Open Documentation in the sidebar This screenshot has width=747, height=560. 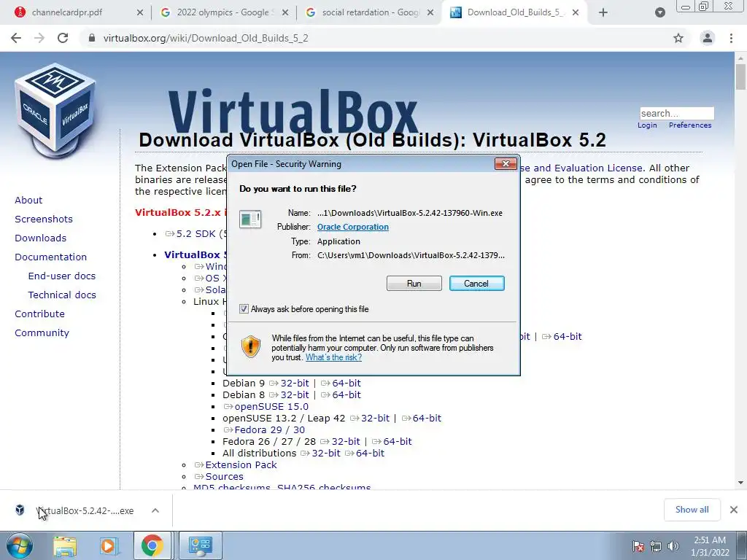point(50,257)
